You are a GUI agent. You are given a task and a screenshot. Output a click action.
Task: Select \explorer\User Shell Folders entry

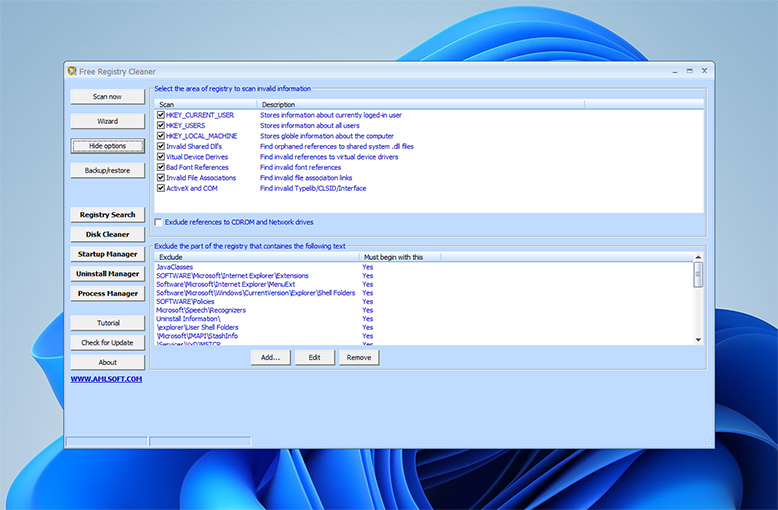197,327
